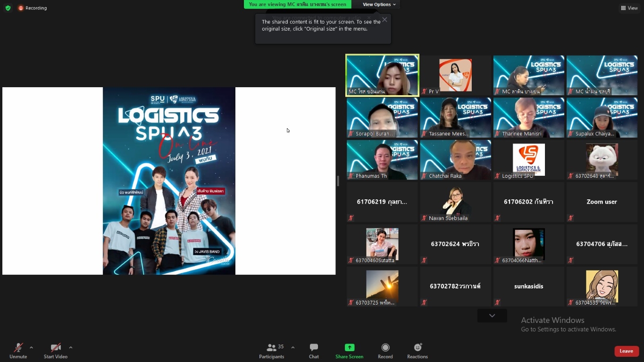Select MC โรส ขอนแก่น video tile
The height and width of the screenshot is (362, 644).
coord(382,75)
